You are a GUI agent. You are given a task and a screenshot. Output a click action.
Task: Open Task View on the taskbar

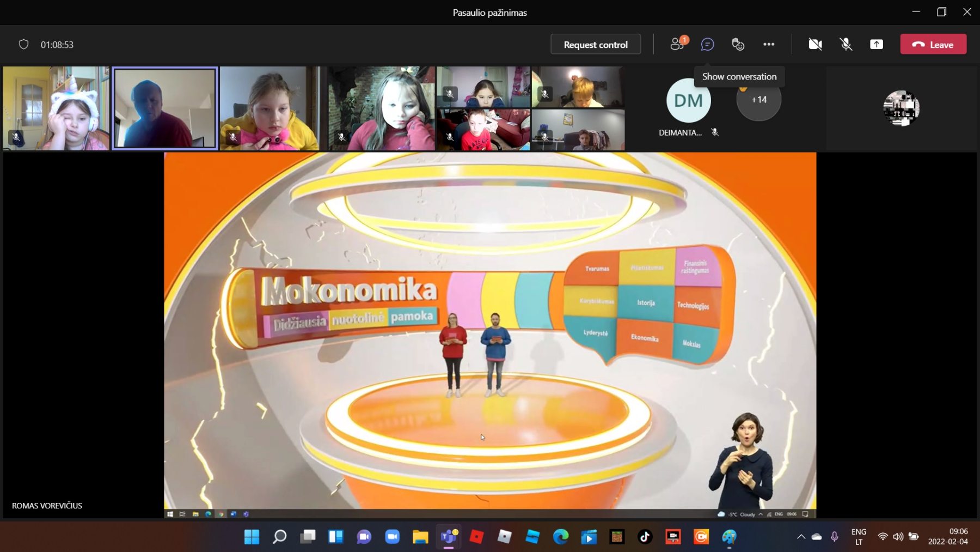coord(308,537)
